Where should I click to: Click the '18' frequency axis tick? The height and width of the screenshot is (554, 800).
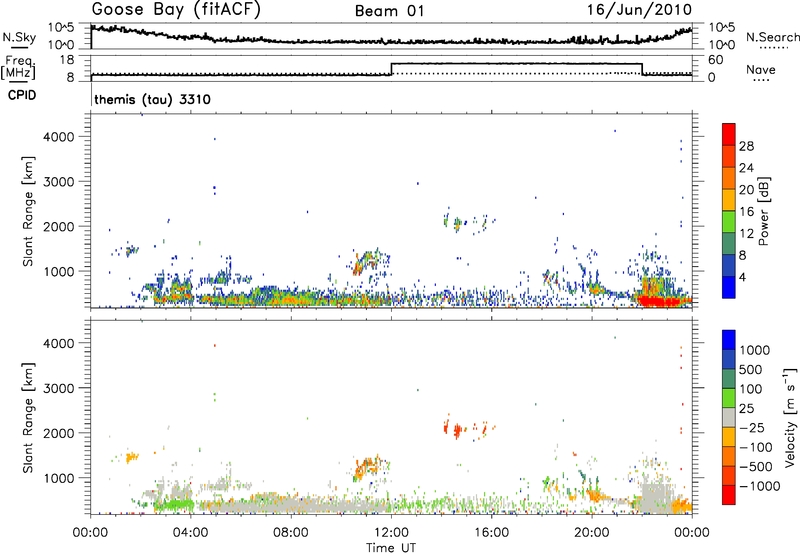pyautogui.click(x=67, y=60)
